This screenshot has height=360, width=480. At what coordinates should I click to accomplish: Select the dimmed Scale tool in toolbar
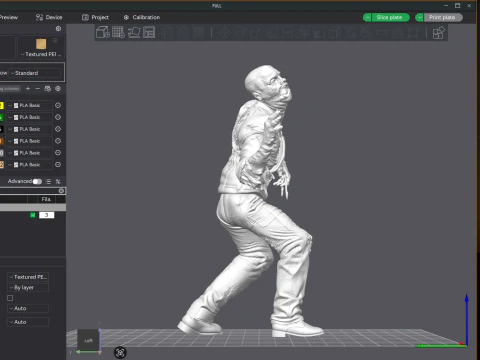(255, 33)
